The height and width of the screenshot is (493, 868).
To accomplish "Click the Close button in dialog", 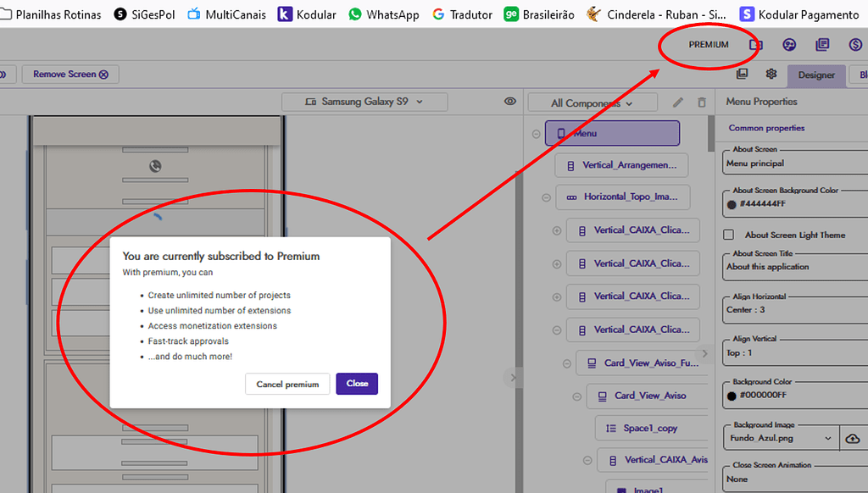I will [x=357, y=384].
